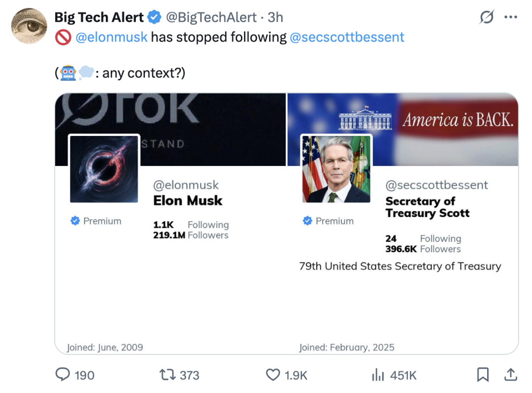Bookmark this post
This screenshot has height=393, width=532.
483,375
